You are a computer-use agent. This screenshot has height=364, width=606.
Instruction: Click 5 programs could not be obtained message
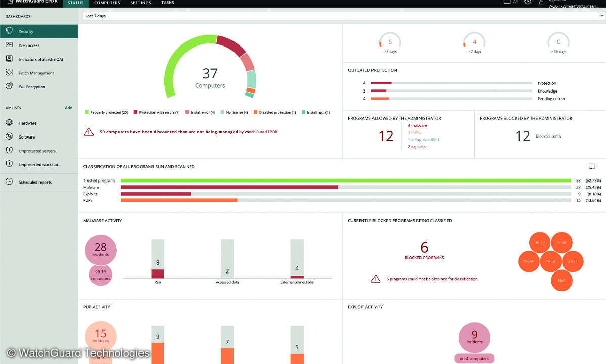tap(432, 279)
